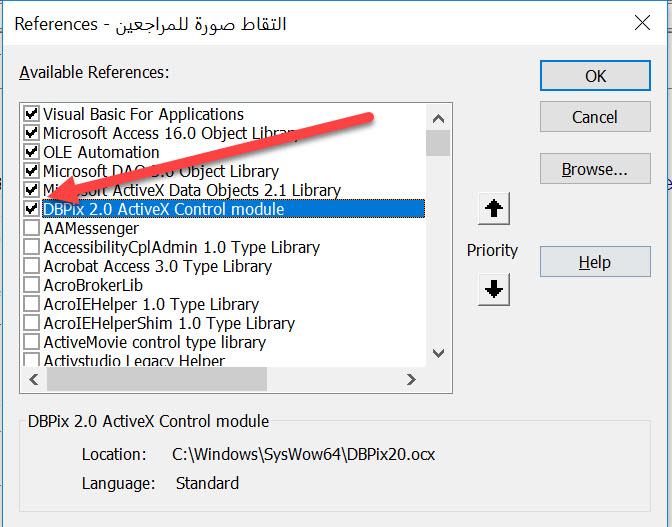The width and height of the screenshot is (672, 527).
Task: Click the horizontal scroll right arrow
Action: 411,379
